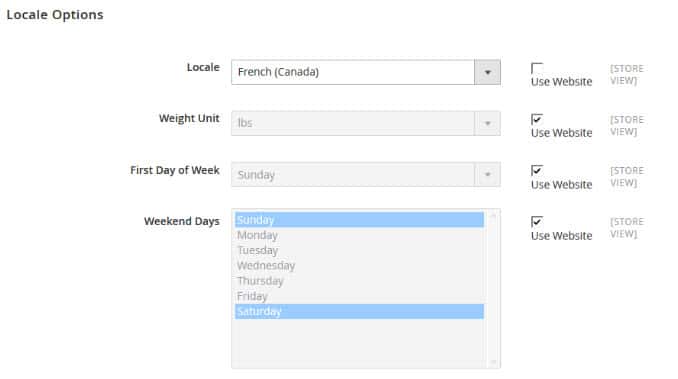Open the First Day of Week dropdown
The image size is (678, 379).
coord(366,175)
